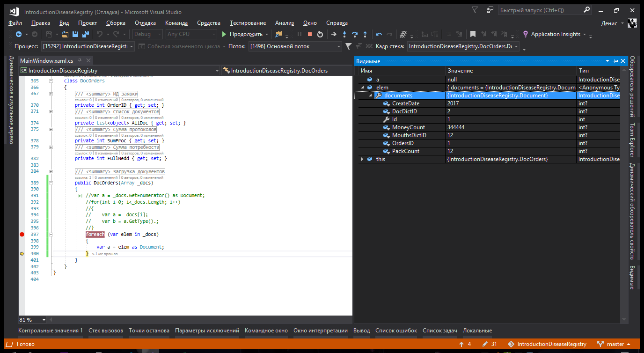Open the Процесс dropdown
The height and width of the screenshot is (353, 644).
pos(88,46)
